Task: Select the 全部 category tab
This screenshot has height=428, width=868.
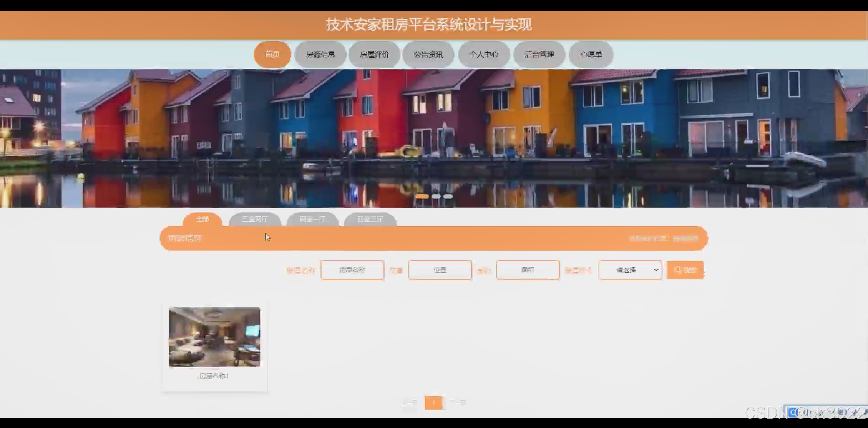Action: click(202, 219)
